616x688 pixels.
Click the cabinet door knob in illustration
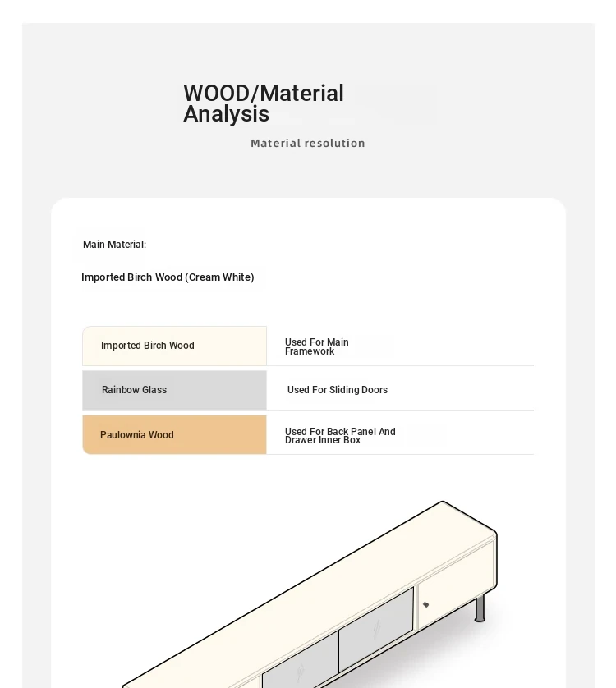(426, 604)
